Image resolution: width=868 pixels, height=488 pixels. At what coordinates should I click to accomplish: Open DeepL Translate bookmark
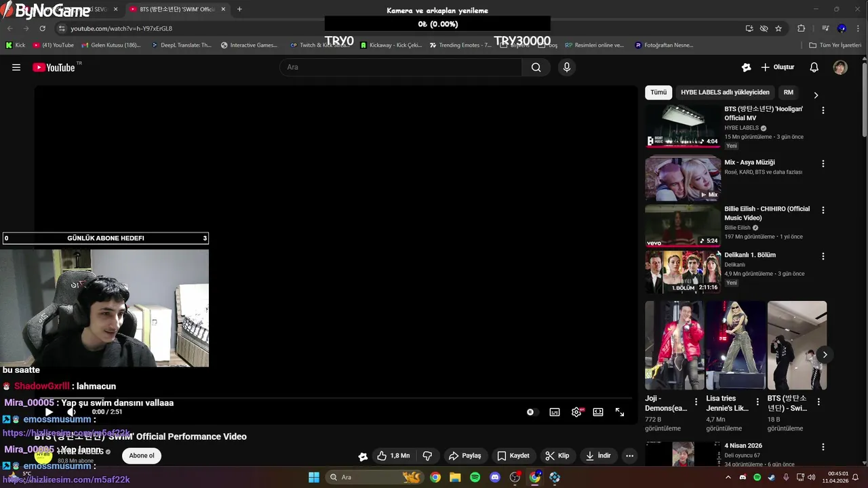181,45
